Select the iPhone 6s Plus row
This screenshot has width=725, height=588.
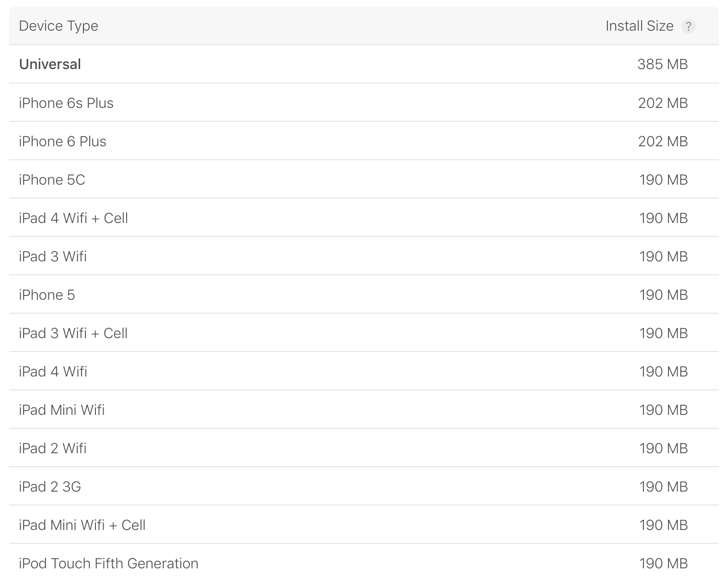[363, 103]
